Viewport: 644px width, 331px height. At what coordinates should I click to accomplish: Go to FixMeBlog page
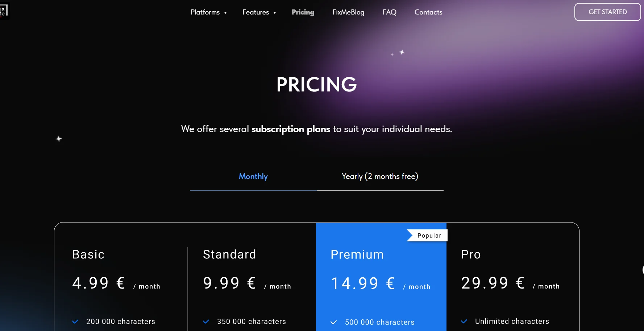tap(348, 12)
